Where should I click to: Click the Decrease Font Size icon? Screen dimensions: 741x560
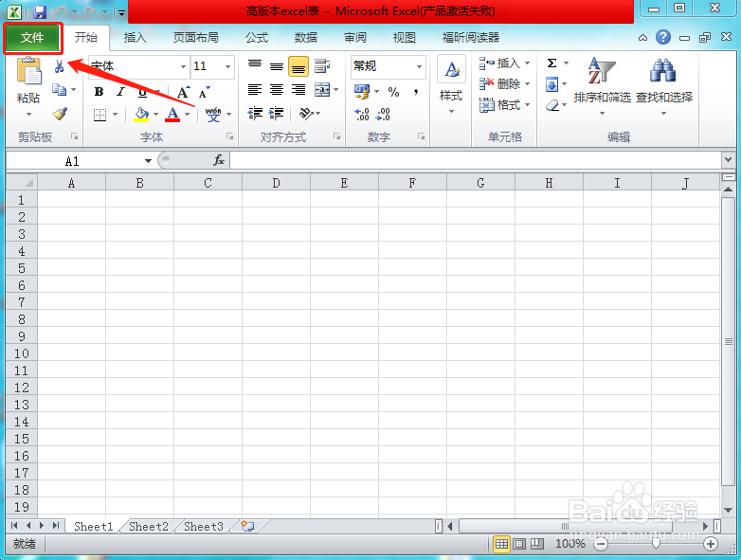(204, 92)
